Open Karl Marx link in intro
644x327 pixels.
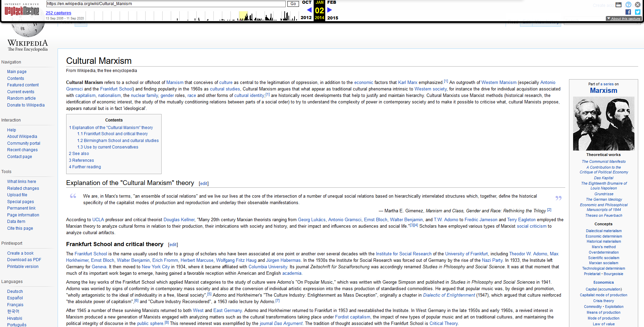(408, 83)
